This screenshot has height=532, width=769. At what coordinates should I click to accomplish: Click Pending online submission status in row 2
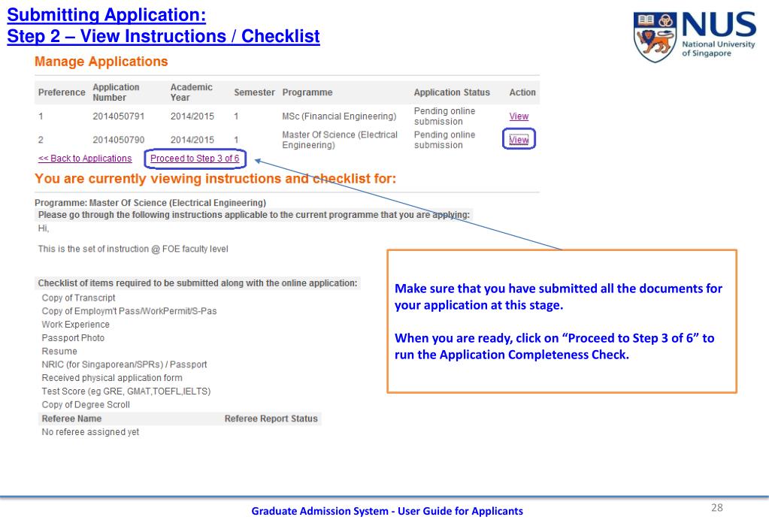click(x=444, y=140)
